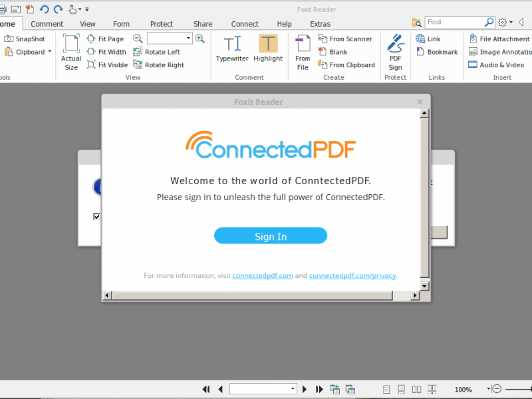This screenshot has width=532, height=399.
Task: Insert a File Attachment
Action: pyautogui.click(x=499, y=39)
